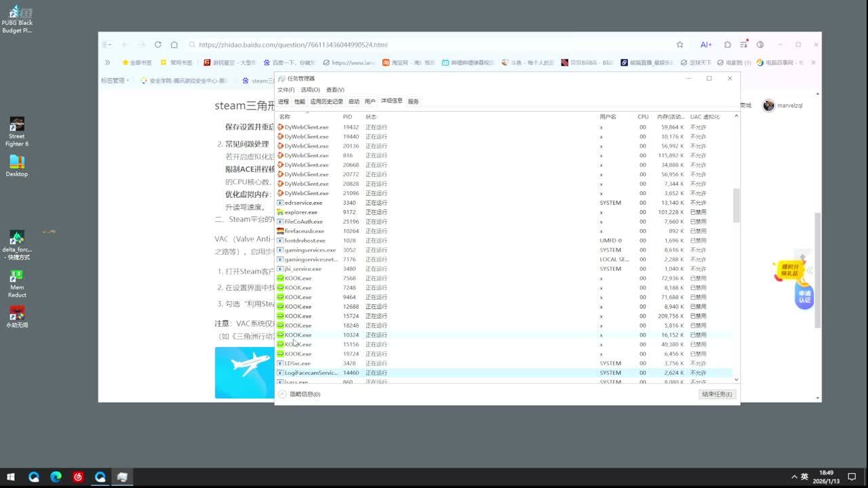Click the 结束任务 button
868x488 pixels.
click(x=717, y=394)
